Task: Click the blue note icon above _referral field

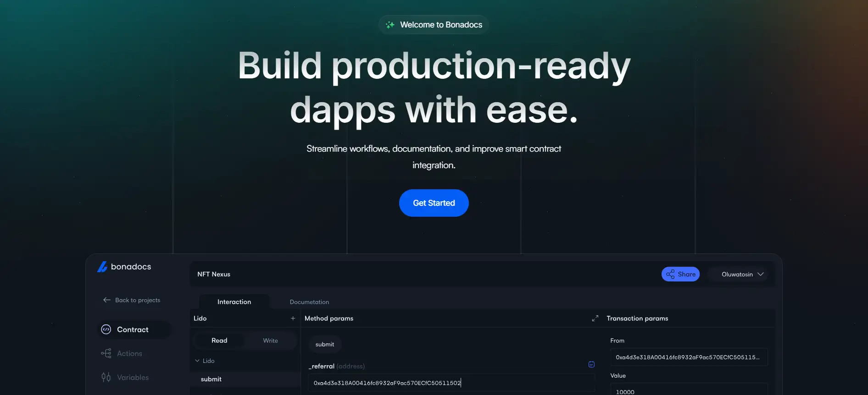Action: click(x=591, y=364)
